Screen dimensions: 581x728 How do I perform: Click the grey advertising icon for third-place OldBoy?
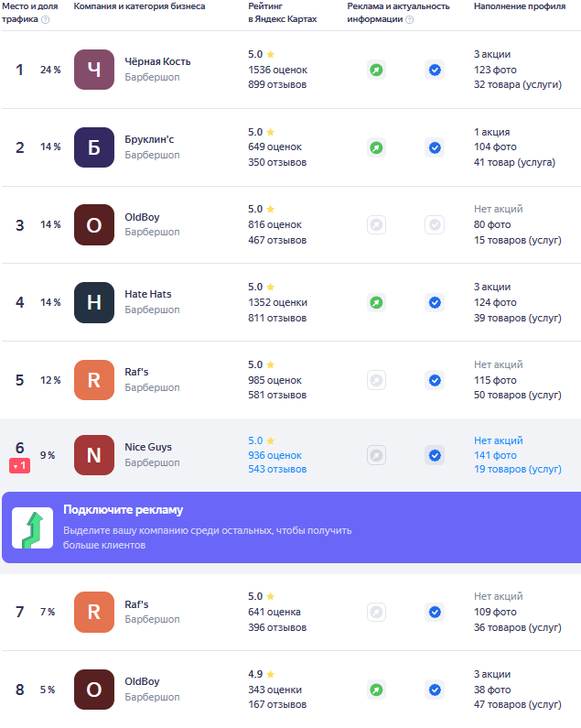click(376, 224)
